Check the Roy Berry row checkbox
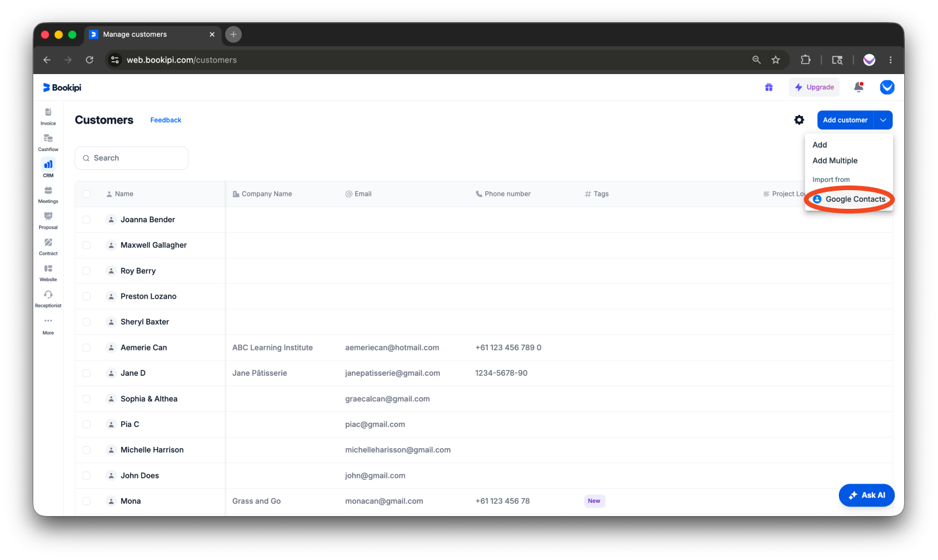Viewport: 938px width, 560px height. click(86, 271)
